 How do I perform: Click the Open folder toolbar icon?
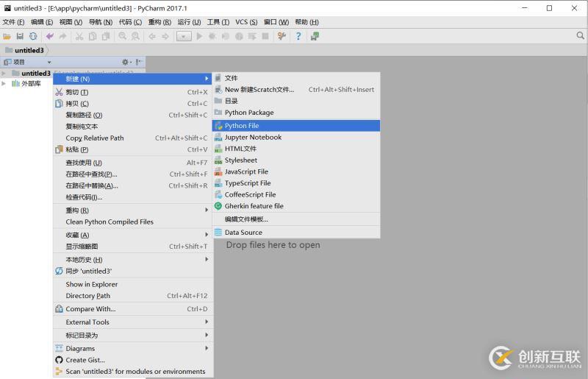[x=7, y=37]
